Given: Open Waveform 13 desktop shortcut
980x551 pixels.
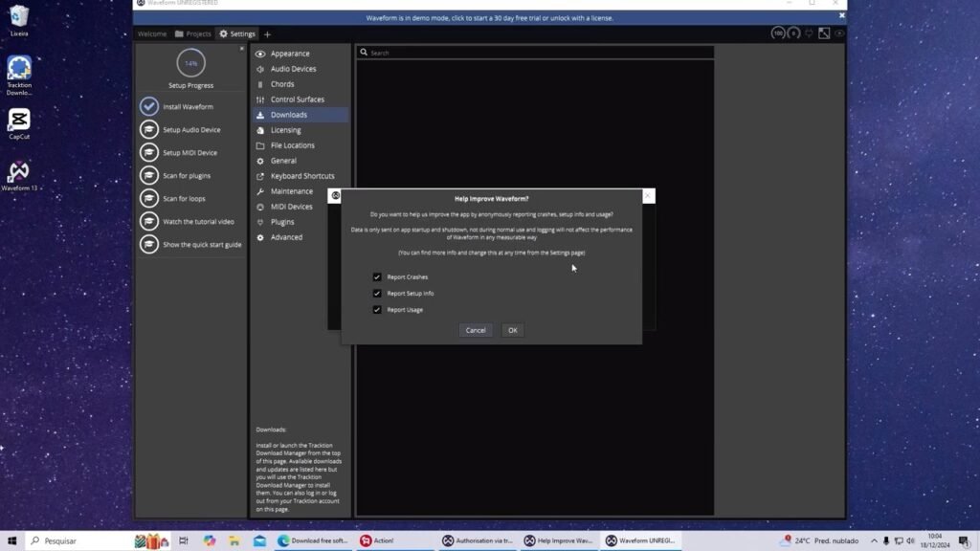Looking at the screenshot, I should click(x=19, y=175).
